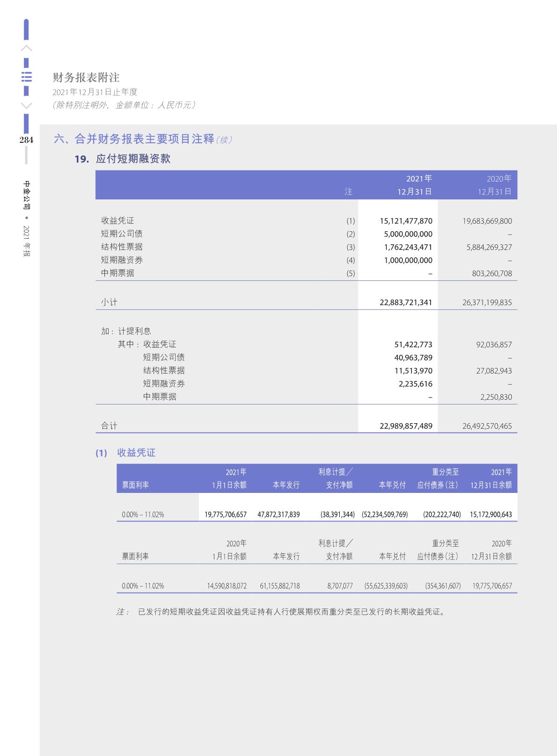The image size is (557, 756).
Task: Open the table of contents list icon
Action: 27,77
